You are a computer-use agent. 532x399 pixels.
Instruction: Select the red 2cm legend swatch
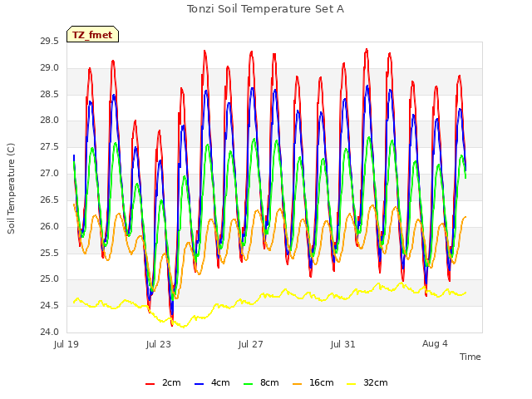pyautogui.click(x=150, y=384)
